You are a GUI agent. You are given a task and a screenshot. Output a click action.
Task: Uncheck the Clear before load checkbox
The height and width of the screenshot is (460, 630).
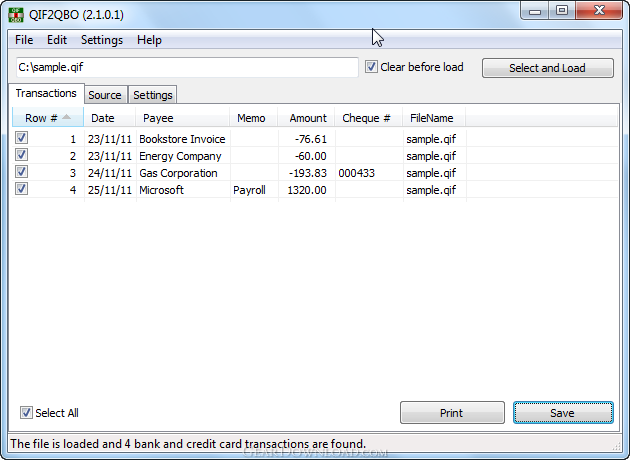(372, 67)
